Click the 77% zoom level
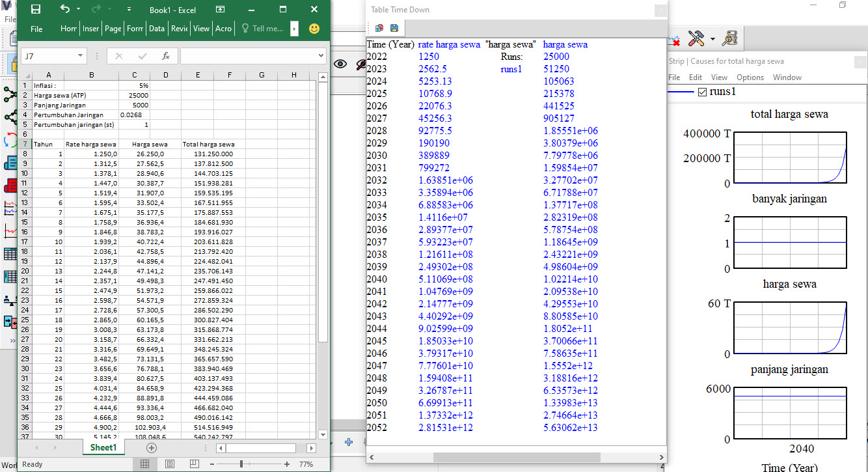This screenshot has height=472, width=868. coord(306,464)
